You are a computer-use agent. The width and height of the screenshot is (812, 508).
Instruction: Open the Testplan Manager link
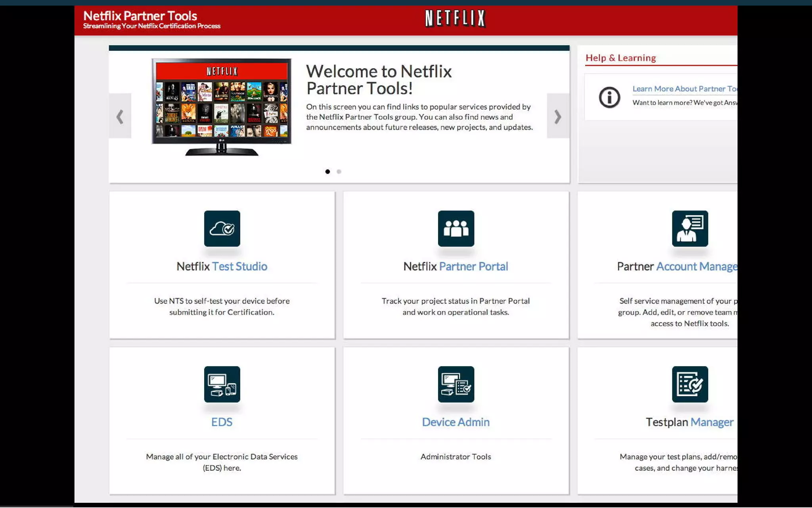click(712, 422)
